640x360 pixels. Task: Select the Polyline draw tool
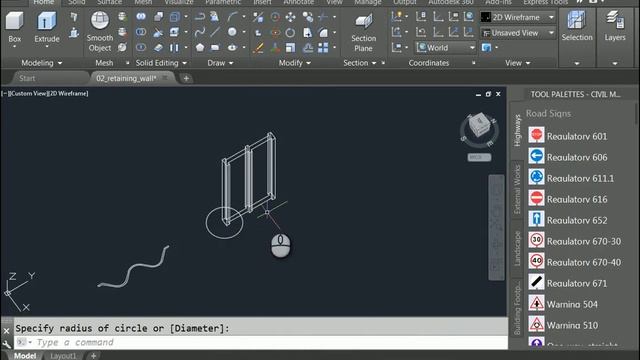pos(200,17)
